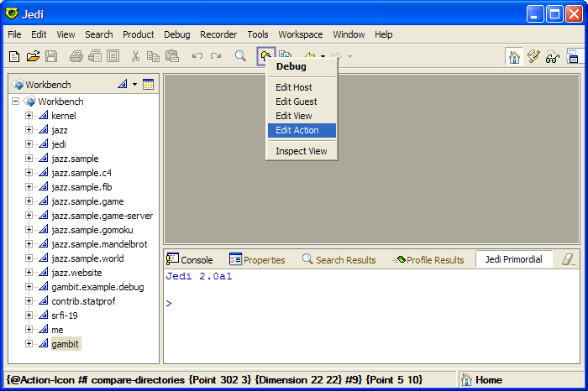The image size is (588, 391).
Task: Select jazz.website in tree
Action: 76,273
